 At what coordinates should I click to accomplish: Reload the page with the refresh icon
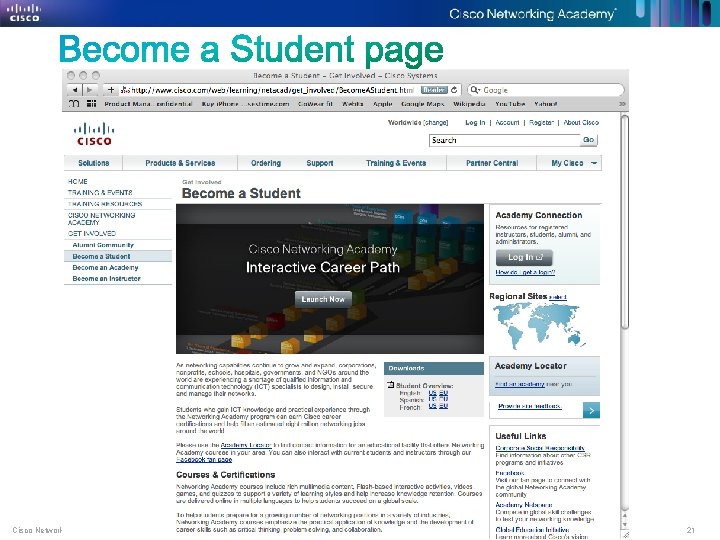(x=454, y=90)
